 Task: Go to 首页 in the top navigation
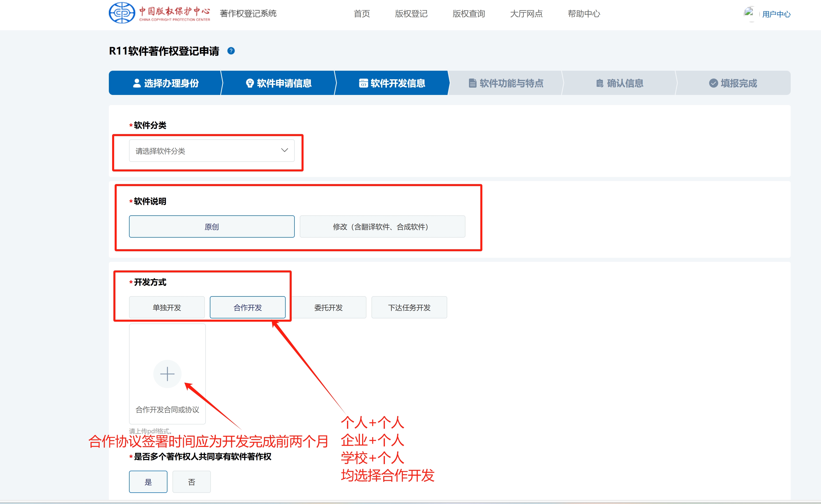362,14
